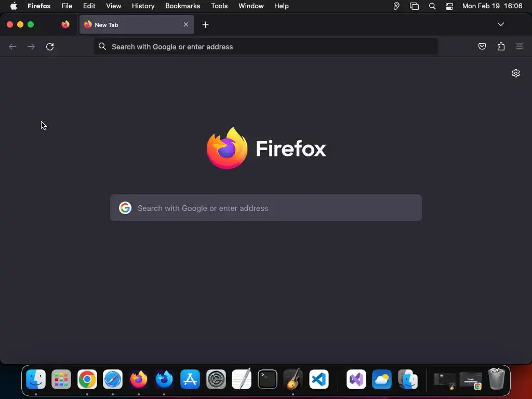Open the Edit menu
This screenshot has width=532, height=399.
[89, 6]
